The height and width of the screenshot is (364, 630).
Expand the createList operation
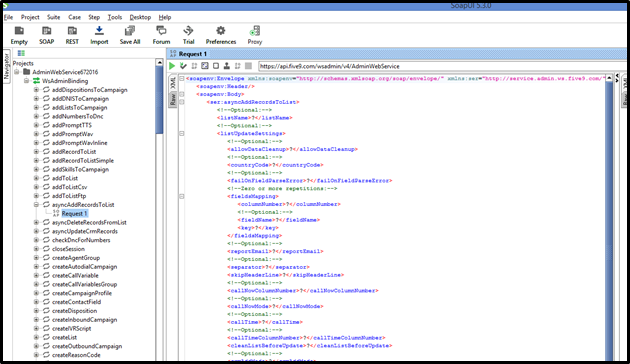pyautogui.click(x=36, y=337)
